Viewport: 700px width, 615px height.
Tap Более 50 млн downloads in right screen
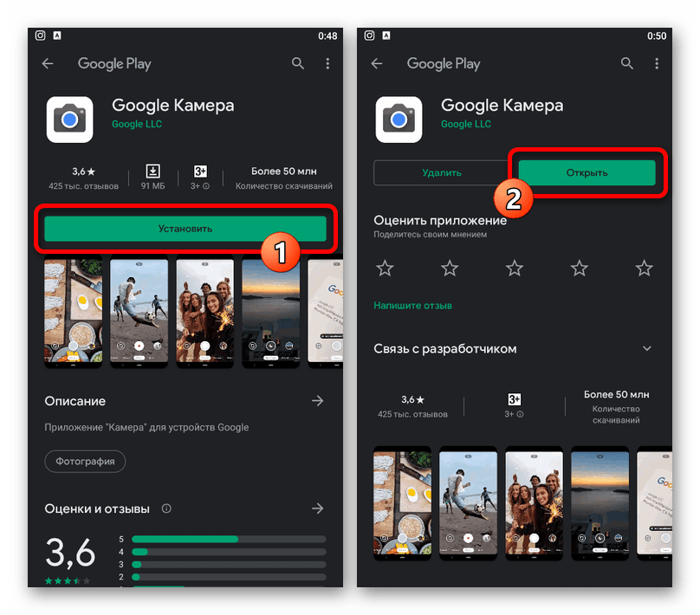tap(616, 406)
